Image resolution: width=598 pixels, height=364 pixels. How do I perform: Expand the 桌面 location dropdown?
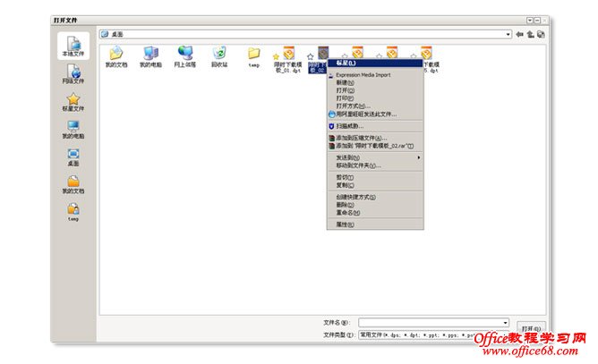pyautogui.click(x=508, y=34)
